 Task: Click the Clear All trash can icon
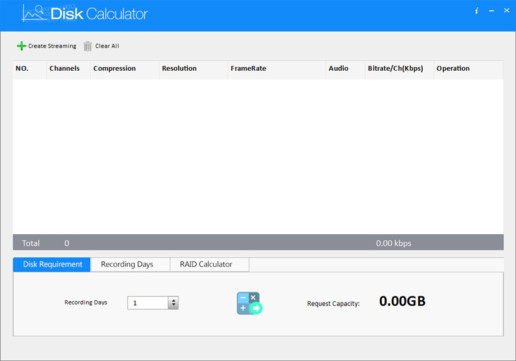[x=88, y=46]
